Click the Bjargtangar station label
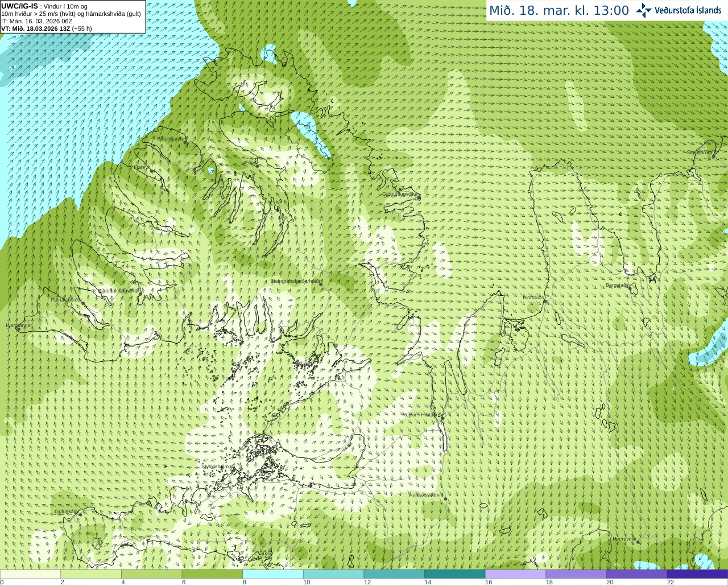 coord(19,325)
